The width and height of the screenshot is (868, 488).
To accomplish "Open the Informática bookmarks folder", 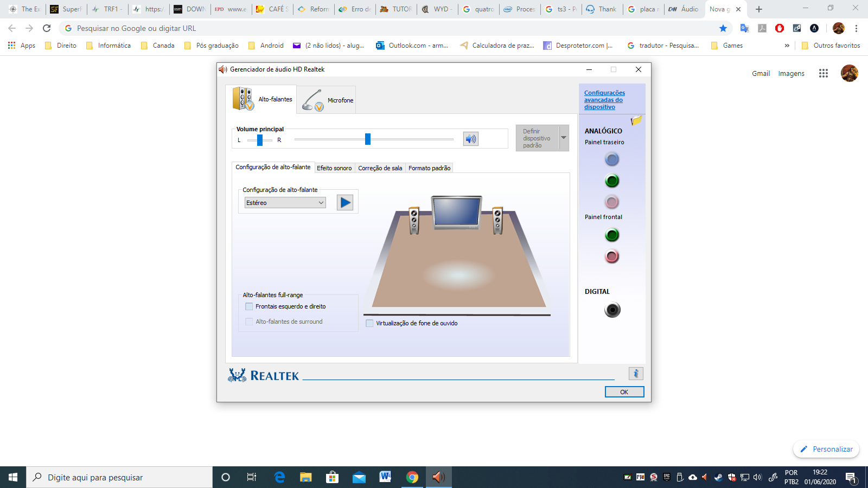I will [x=108, y=46].
